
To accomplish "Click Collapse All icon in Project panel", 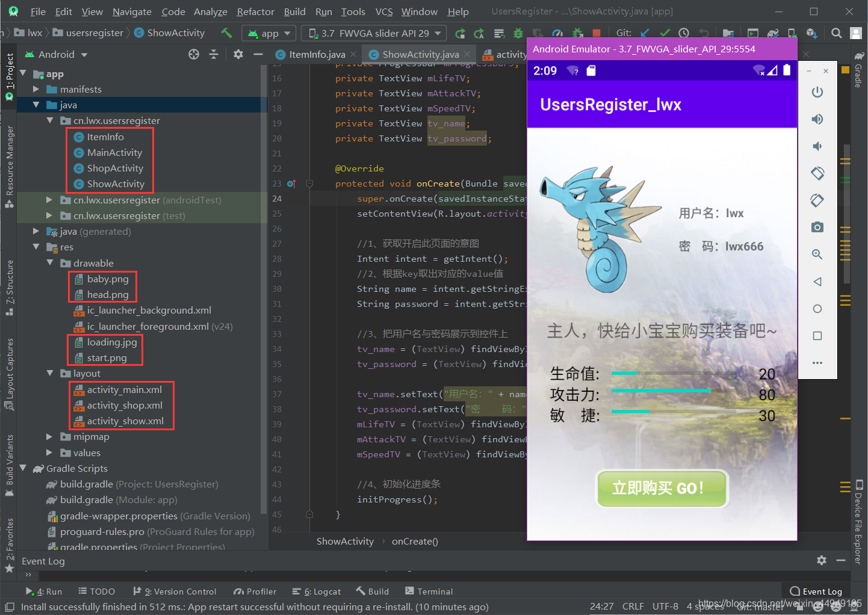I will pyautogui.click(x=214, y=54).
